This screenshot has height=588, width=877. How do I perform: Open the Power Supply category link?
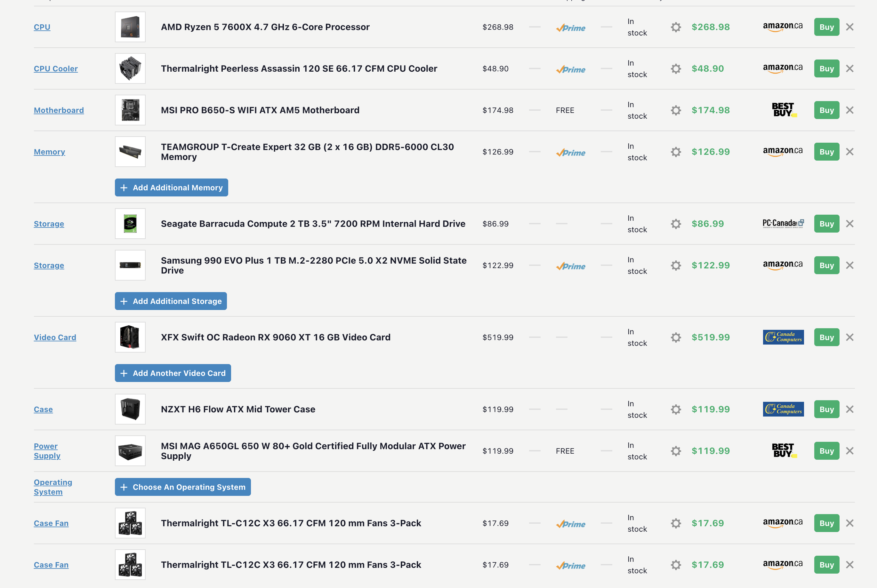(47, 451)
